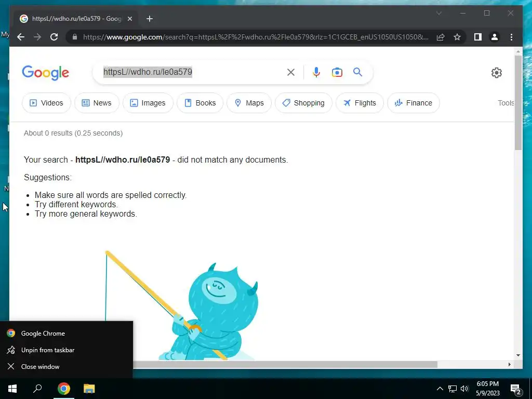Open the tab search chevron
Viewport: 532px width, 399px height.
tap(438, 13)
